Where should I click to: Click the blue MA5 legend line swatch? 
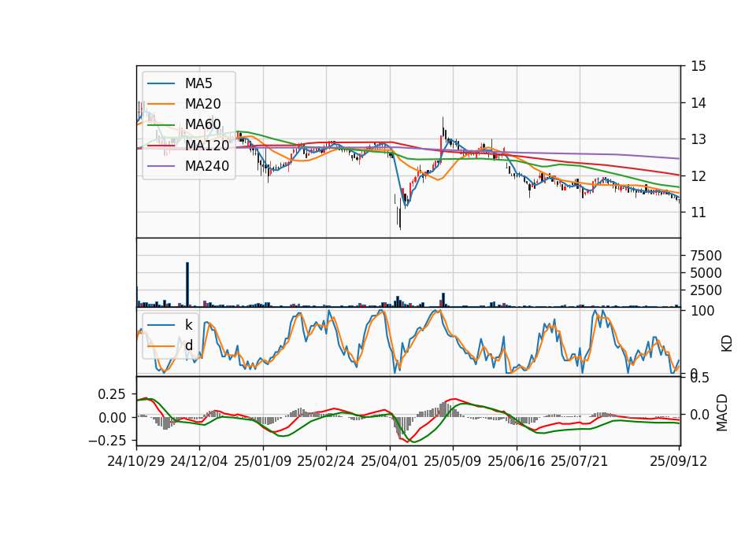pos(161,83)
